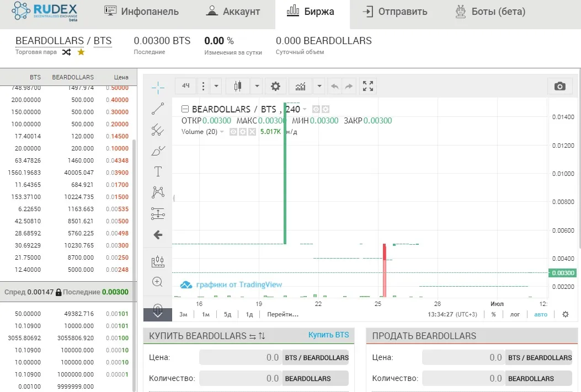The height and width of the screenshot is (392, 581).
Task: Remove the Volume indicator
Action: tap(252, 132)
